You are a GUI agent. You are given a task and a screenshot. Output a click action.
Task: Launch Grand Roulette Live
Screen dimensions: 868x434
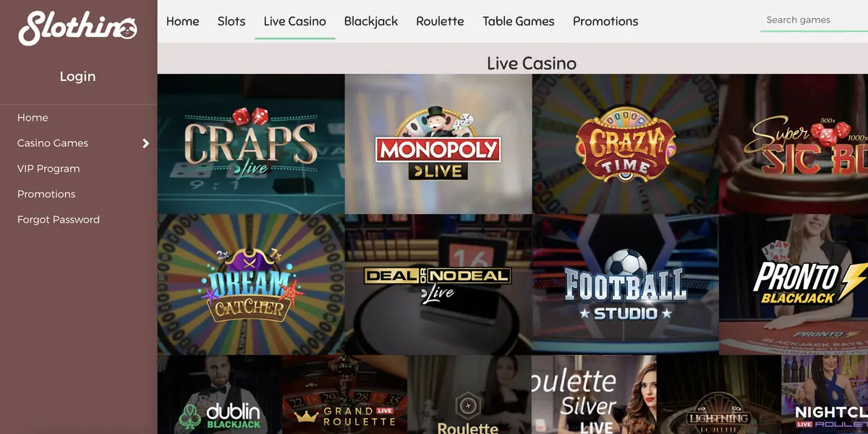click(345, 394)
